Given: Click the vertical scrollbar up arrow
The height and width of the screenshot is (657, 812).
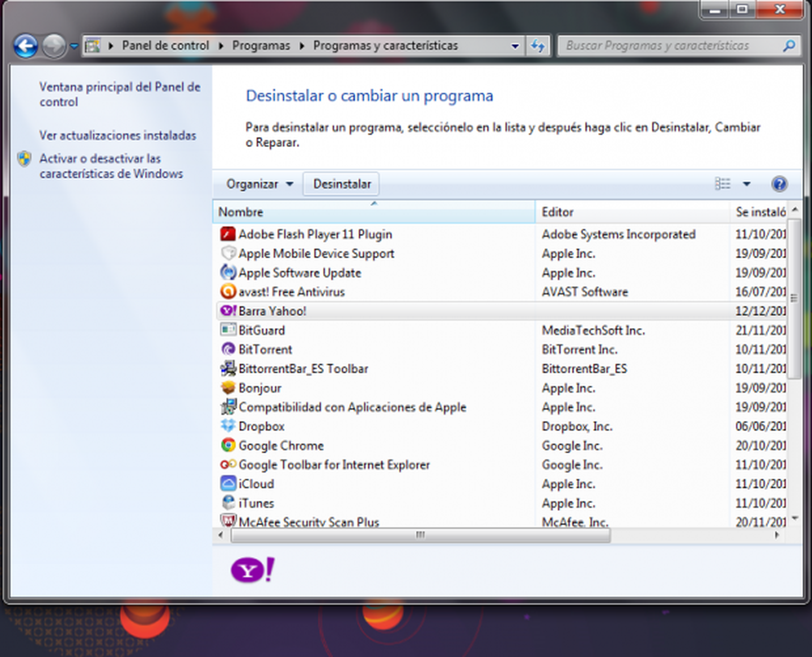Looking at the screenshot, I should pyautogui.click(x=795, y=209).
